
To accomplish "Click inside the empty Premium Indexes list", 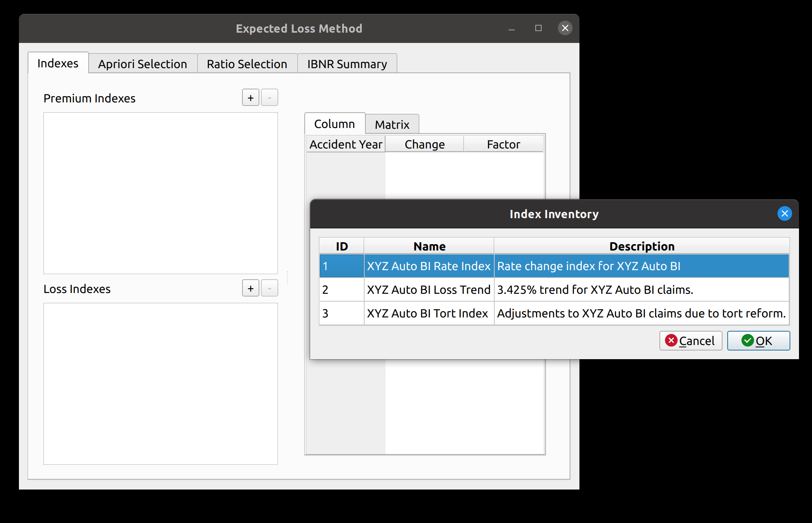I will pyautogui.click(x=160, y=193).
